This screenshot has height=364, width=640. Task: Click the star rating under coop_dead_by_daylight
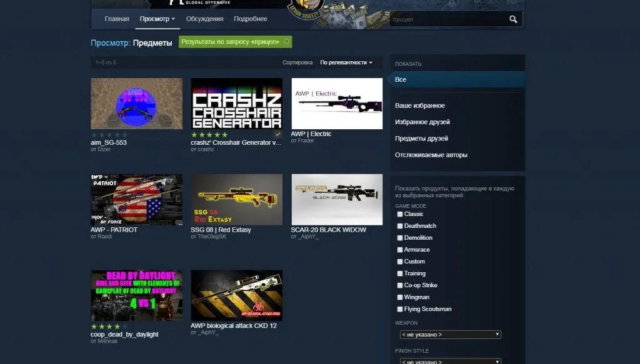pos(109,327)
